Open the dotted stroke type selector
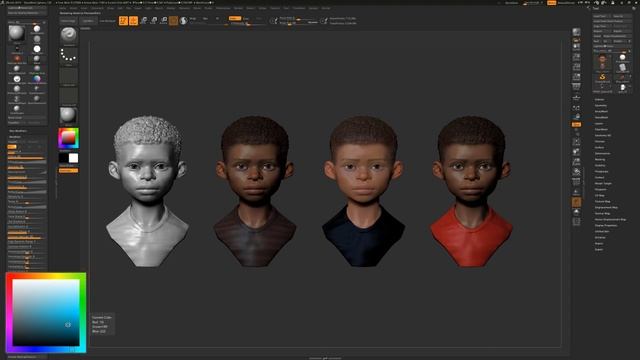This screenshot has height=360, width=640. 69,56
